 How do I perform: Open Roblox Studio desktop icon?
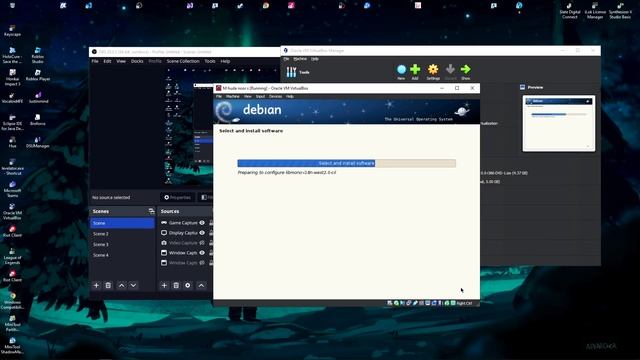tap(38, 55)
